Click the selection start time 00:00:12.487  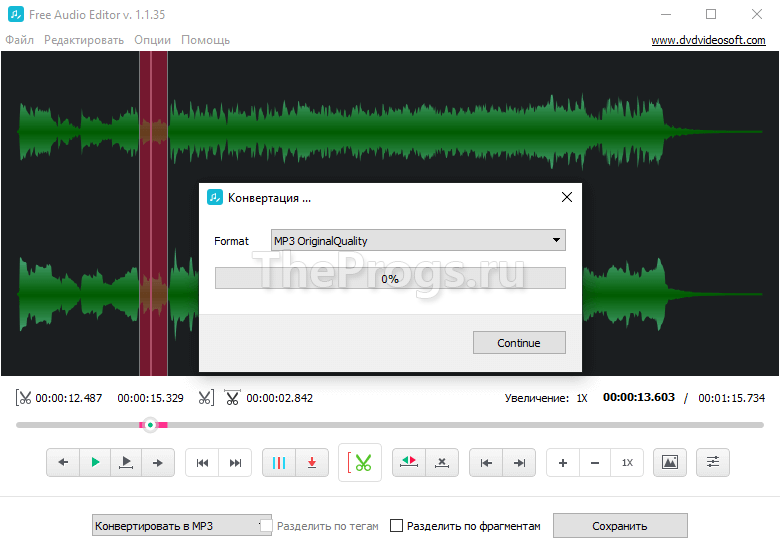[69, 398]
